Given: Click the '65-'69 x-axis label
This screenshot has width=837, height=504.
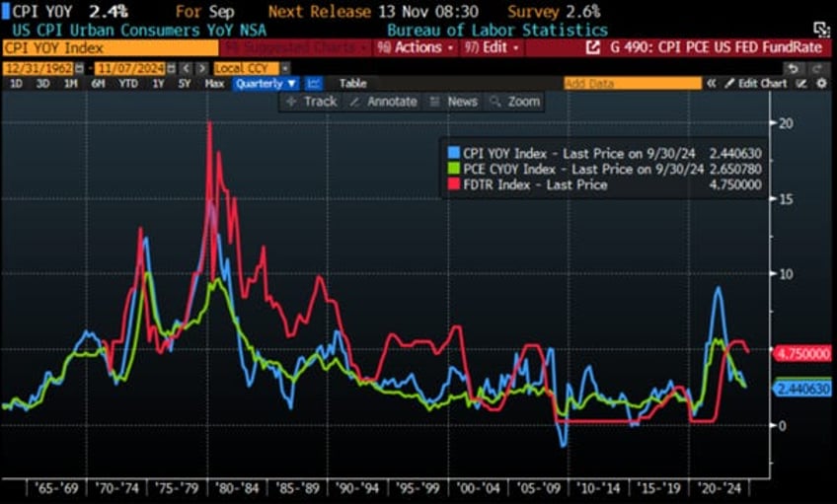Looking at the screenshot, I should [x=56, y=487].
